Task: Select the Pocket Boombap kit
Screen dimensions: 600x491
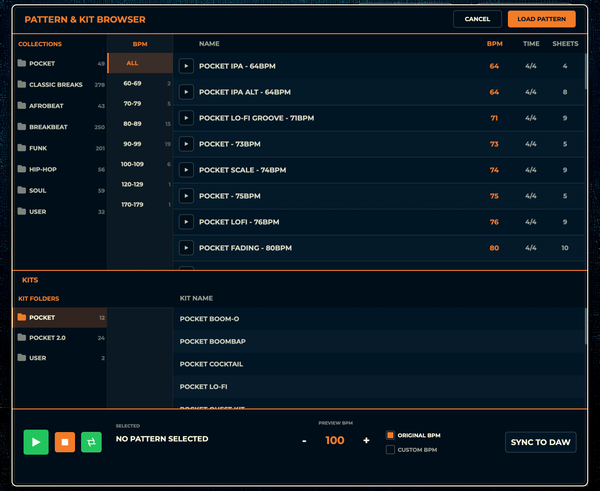Action: 379,341
